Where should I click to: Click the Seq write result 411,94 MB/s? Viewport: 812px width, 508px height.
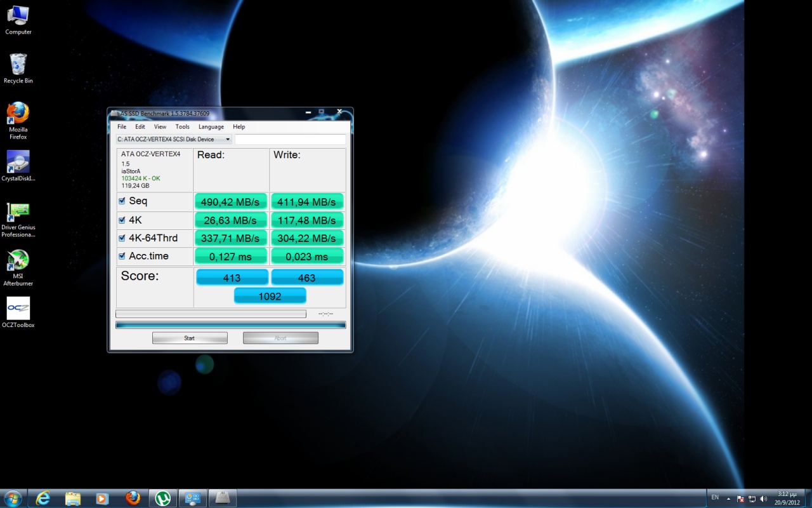click(x=307, y=202)
